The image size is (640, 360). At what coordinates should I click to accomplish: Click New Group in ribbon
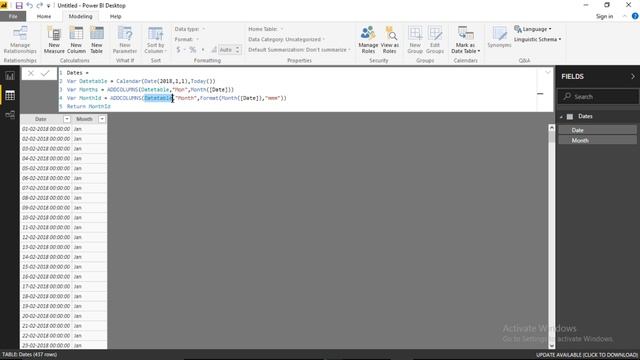pyautogui.click(x=415, y=39)
